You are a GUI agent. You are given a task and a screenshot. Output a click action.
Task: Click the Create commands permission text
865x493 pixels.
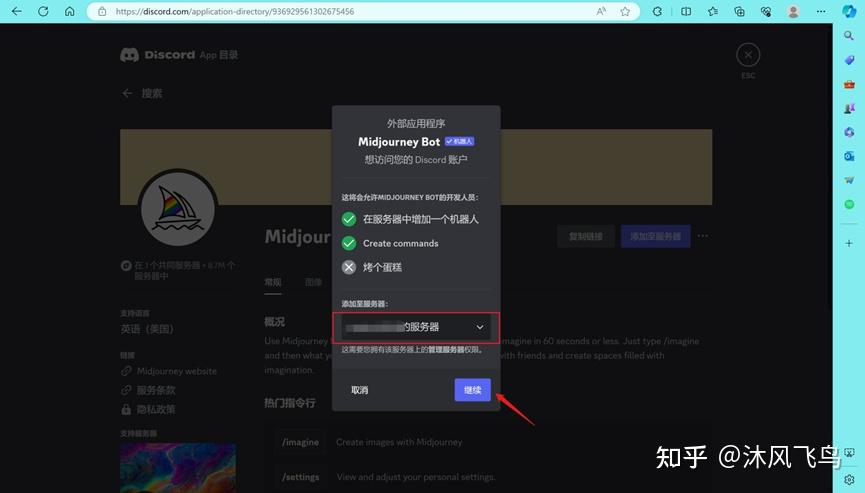pos(401,243)
